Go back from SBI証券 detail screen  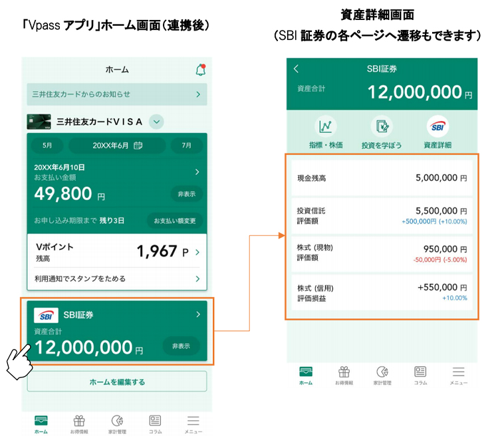click(297, 69)
